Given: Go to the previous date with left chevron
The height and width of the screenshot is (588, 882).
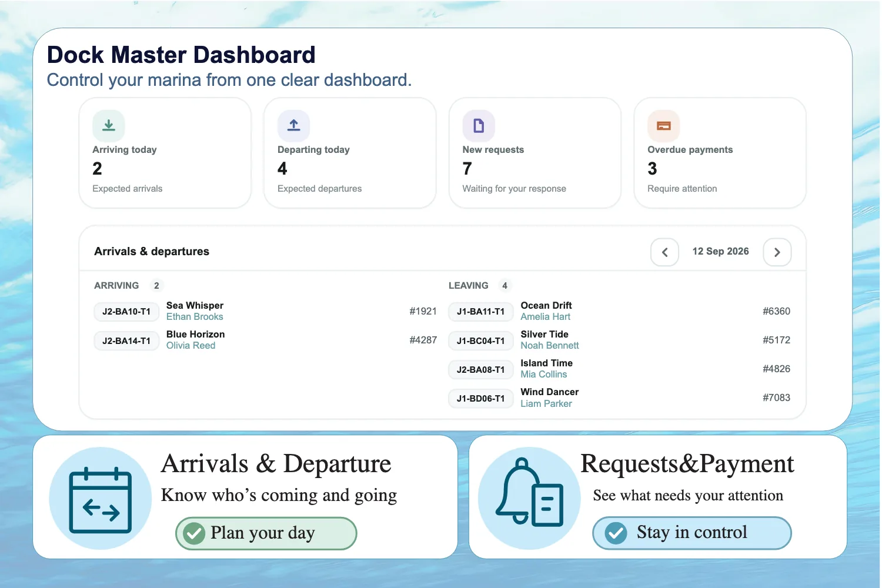Looking at the screenshot, I should 665,252.
